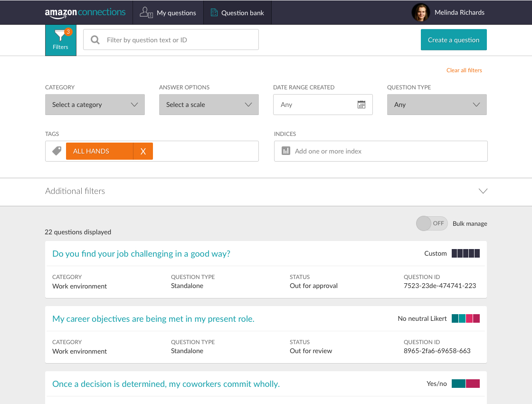Open the Select a scale dropdown
Viewport: 532px width, 404px height.
tap(209, 104)
